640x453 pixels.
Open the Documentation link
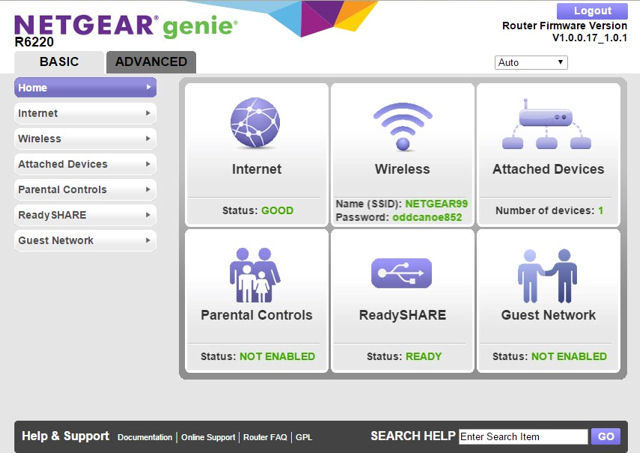[x=145, y=437]
